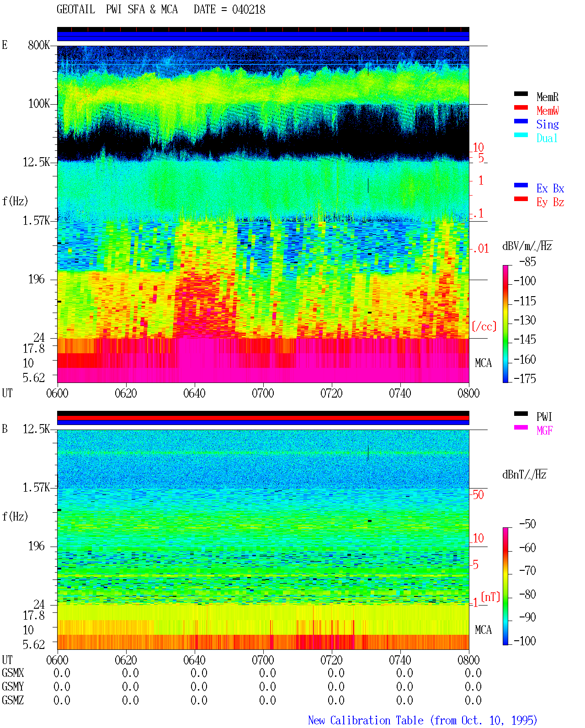
Task: Click the -100 value on dBnT scale
Action: pyautogui.click(x=525, y=641)
